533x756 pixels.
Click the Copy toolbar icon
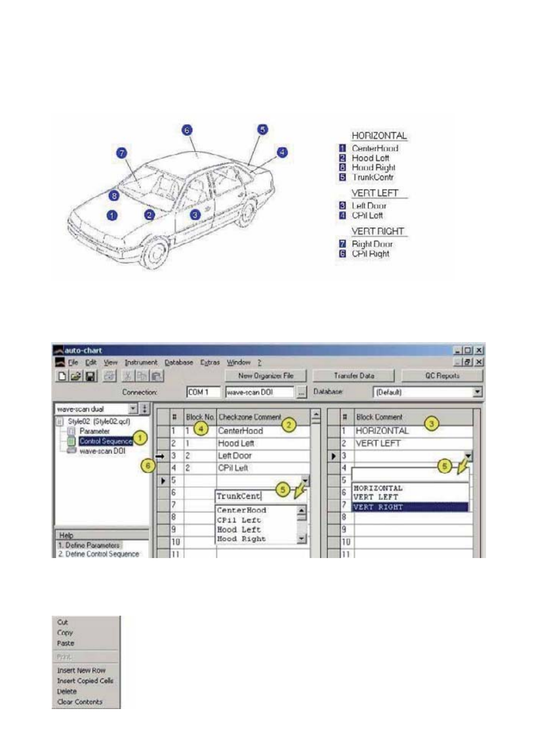coord(142,376)
